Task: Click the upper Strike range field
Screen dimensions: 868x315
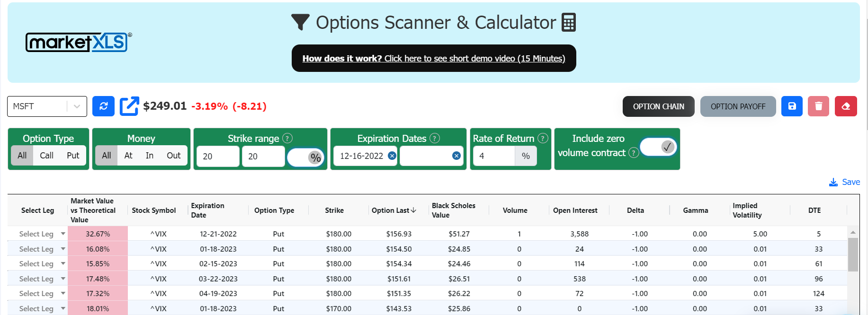Action: coord(263,156)
